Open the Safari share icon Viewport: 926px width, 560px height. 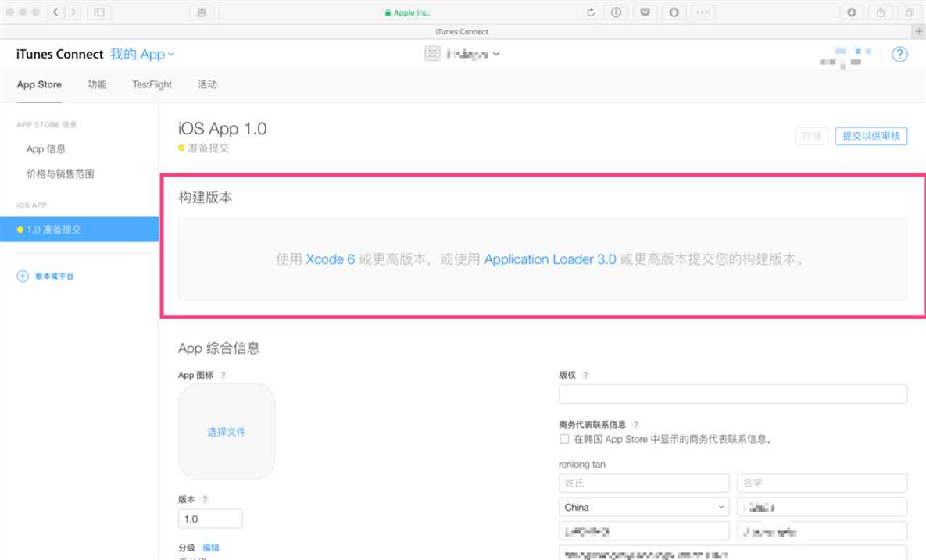(881, 12)
